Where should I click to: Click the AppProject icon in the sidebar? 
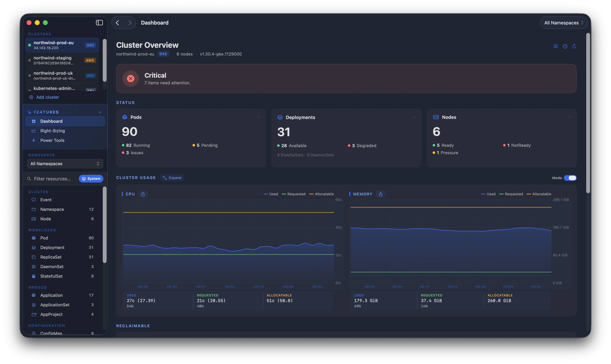pyautogui.click(x=34, y=314)
